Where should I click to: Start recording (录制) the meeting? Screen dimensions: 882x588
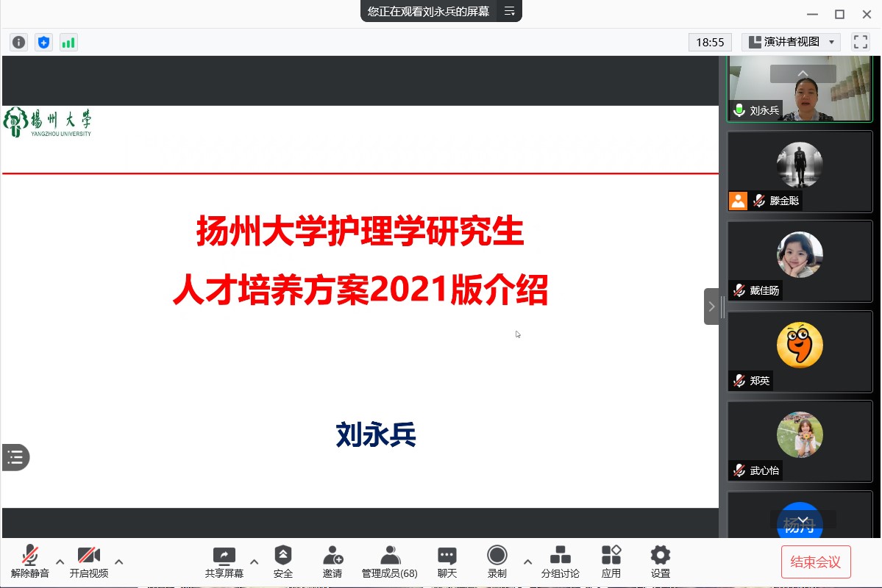tap(497, 562)
